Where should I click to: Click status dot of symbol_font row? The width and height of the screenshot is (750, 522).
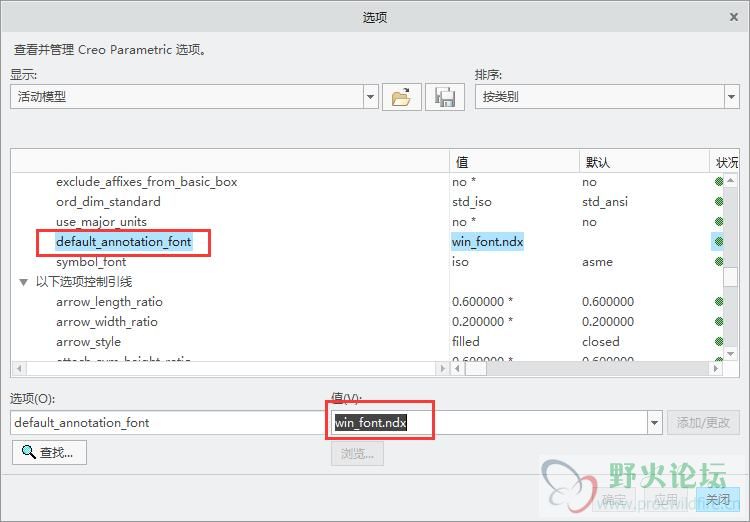click(x=718, y=261)
